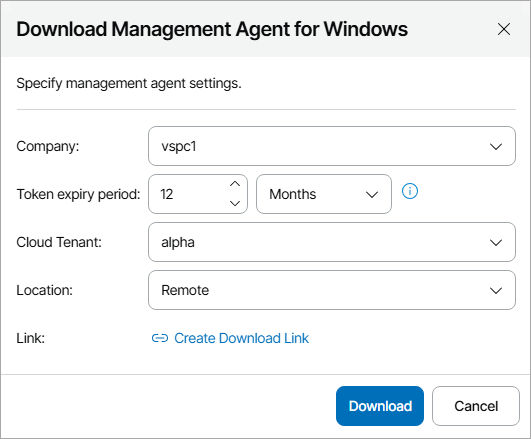This screenshot has height=439, width=531.
Task: Click the Token expiry period label
Action: coord(78,194)
